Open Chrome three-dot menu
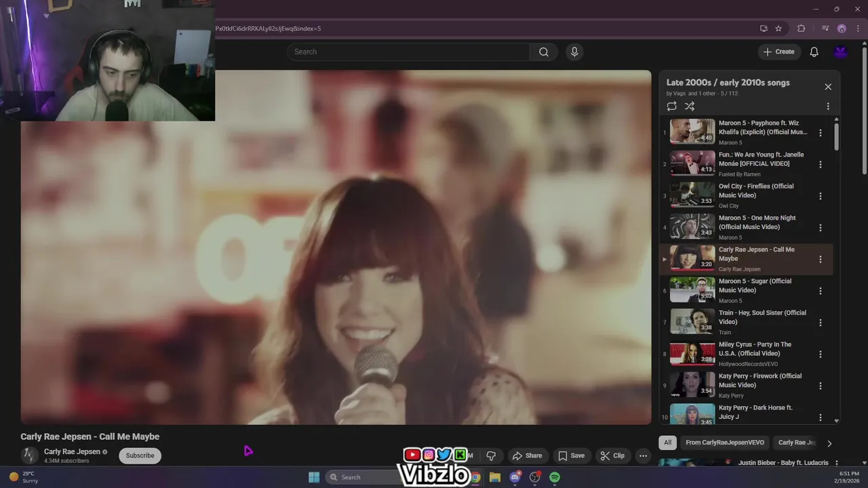 [x=857, y=28]
